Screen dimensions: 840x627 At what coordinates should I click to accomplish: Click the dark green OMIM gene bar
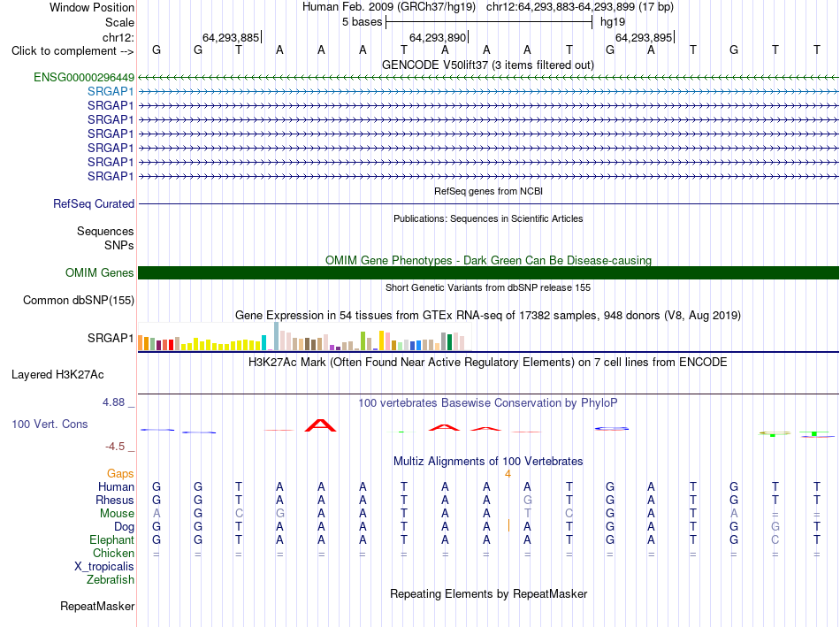pyautogui.click(x=488, y=272)
